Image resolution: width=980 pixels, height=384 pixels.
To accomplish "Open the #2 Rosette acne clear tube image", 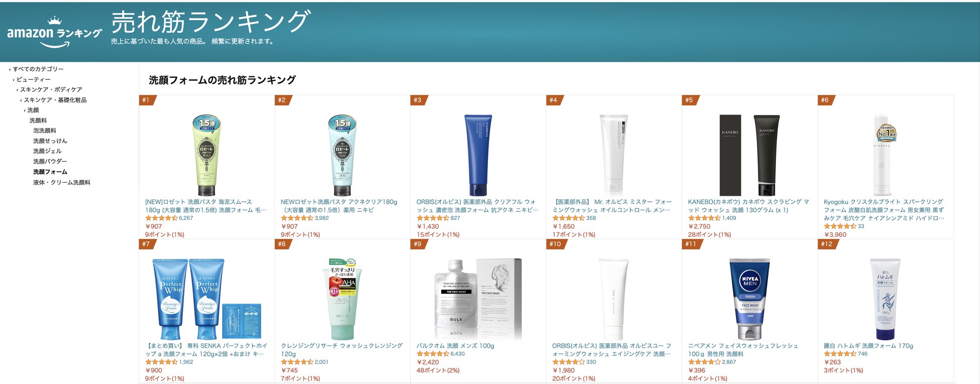I will [x=342, y=155].
